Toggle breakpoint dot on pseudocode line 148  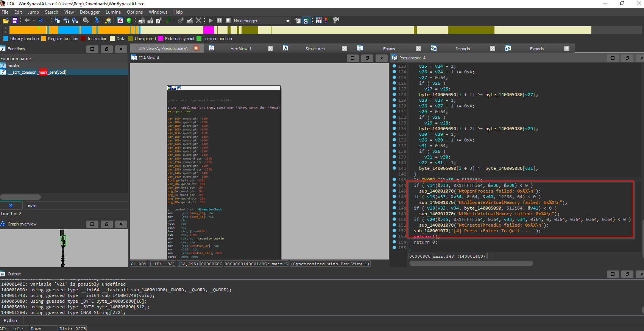(x=394, y=208)
